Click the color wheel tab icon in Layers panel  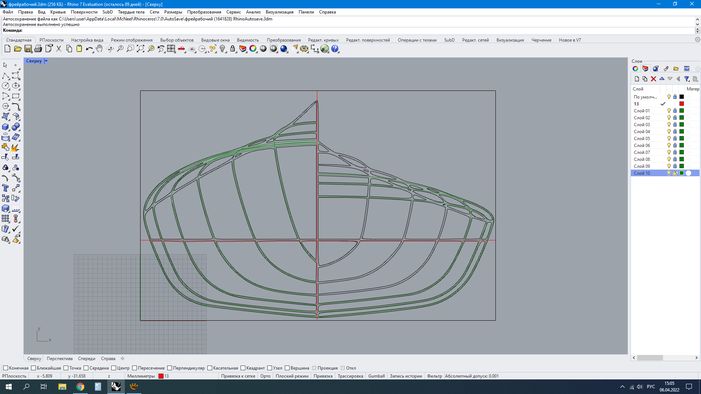tap(635, 68)
